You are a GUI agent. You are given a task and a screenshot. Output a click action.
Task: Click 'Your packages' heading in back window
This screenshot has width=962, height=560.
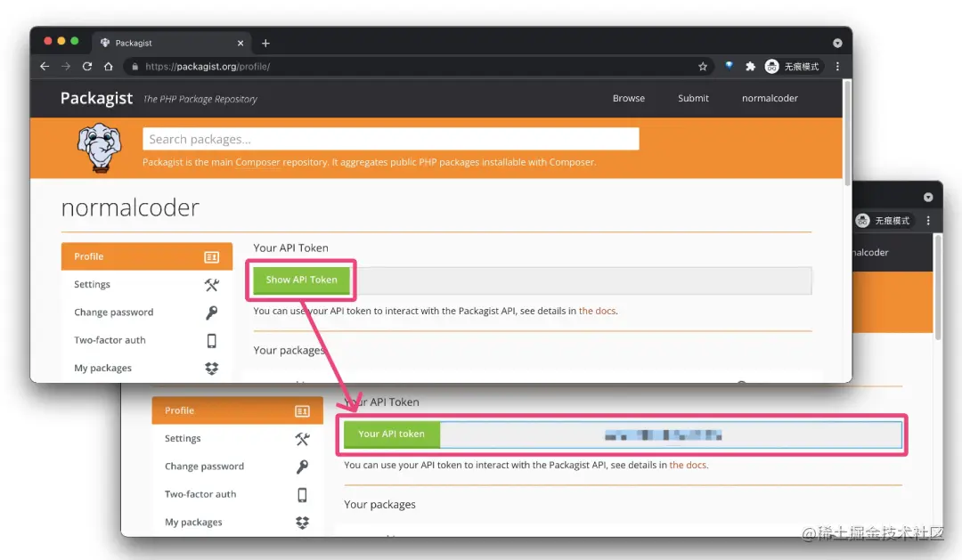point(379,504)
